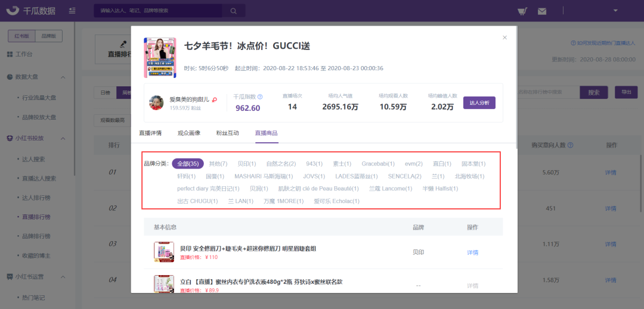The height and width of the screenshot is (309, 644).
Task: Open 详情 link for 贝印 product
Action: pyautogui.click(x=473, y=253)
